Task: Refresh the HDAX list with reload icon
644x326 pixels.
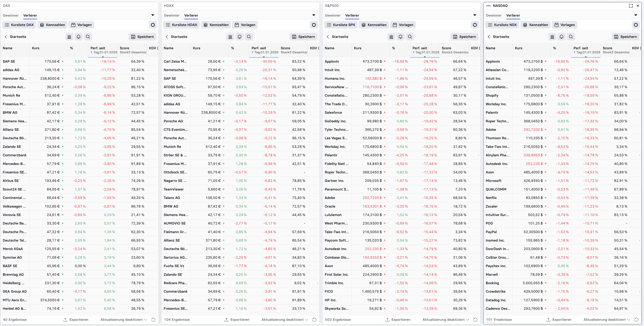Action: pyautogui.click(x=314, y=319)
